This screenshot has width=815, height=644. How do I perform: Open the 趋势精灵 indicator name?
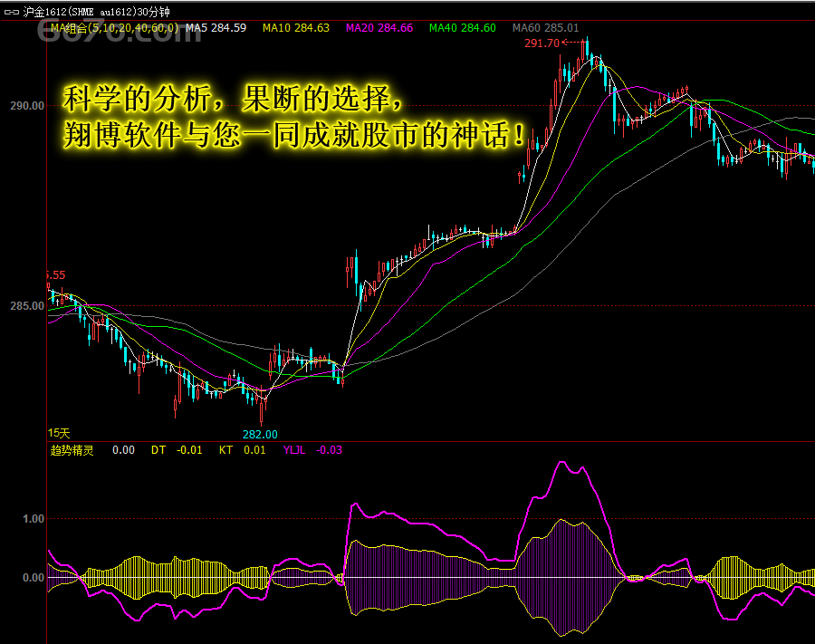[x=72, y=450]
